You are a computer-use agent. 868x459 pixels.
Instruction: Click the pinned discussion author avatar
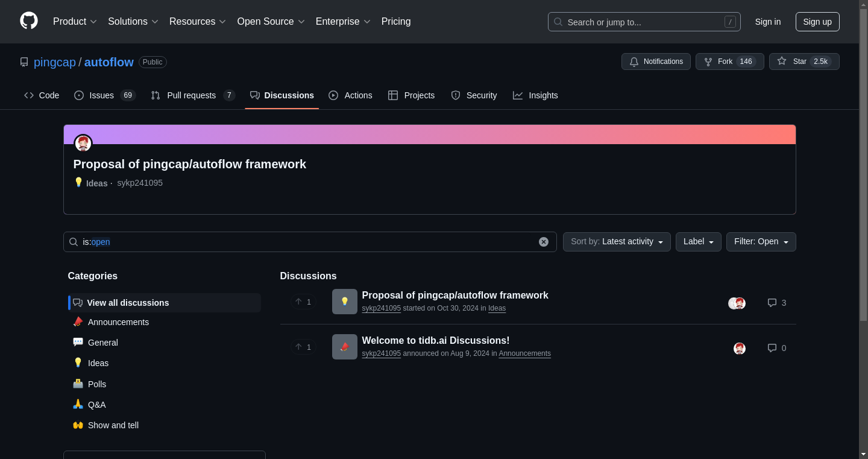[83, 144]
